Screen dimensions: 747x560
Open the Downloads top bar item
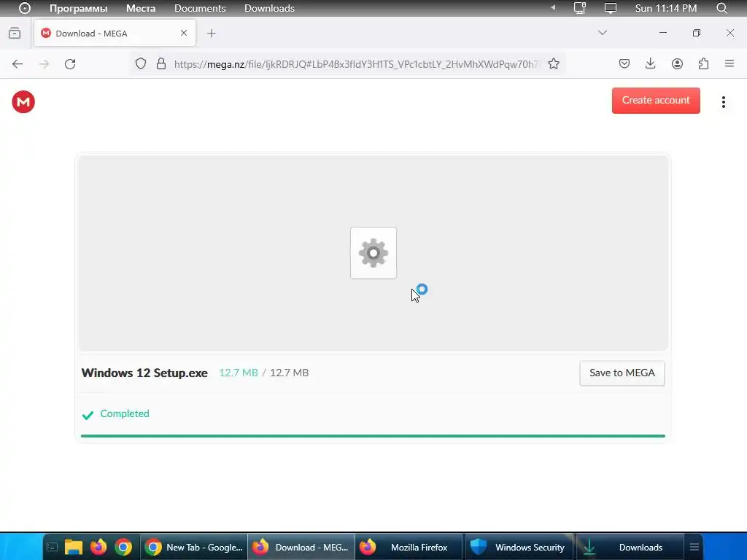270,8
